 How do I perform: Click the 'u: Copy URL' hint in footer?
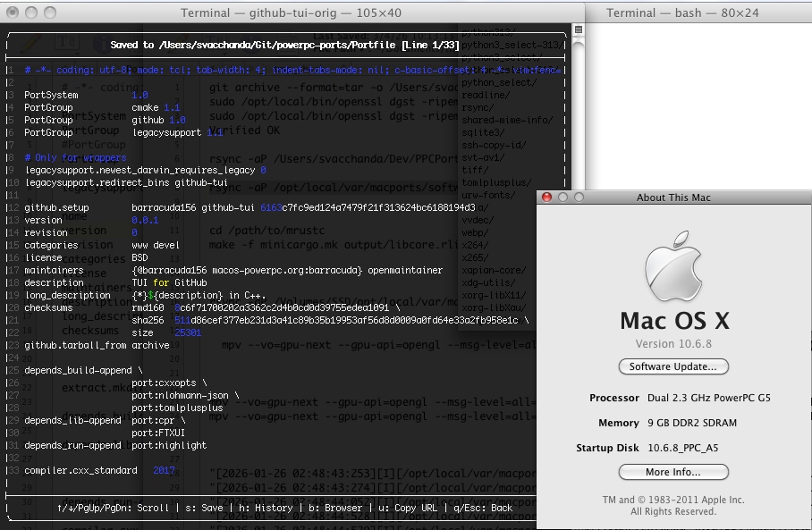pos(408,508)
